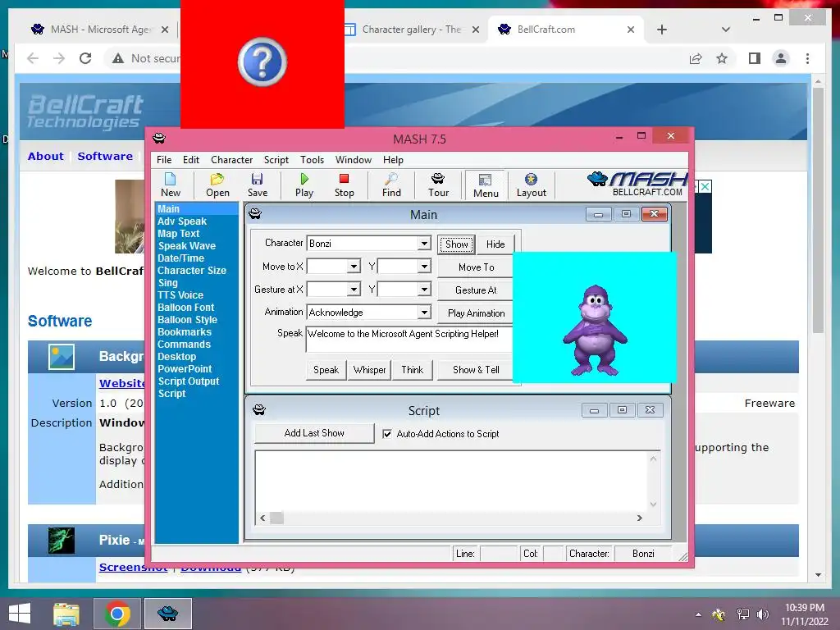Screen dimensions: 840x630
Task: Expand the Gesture at X dropdown
Action: pyautogui.click(x=354, y=290)
